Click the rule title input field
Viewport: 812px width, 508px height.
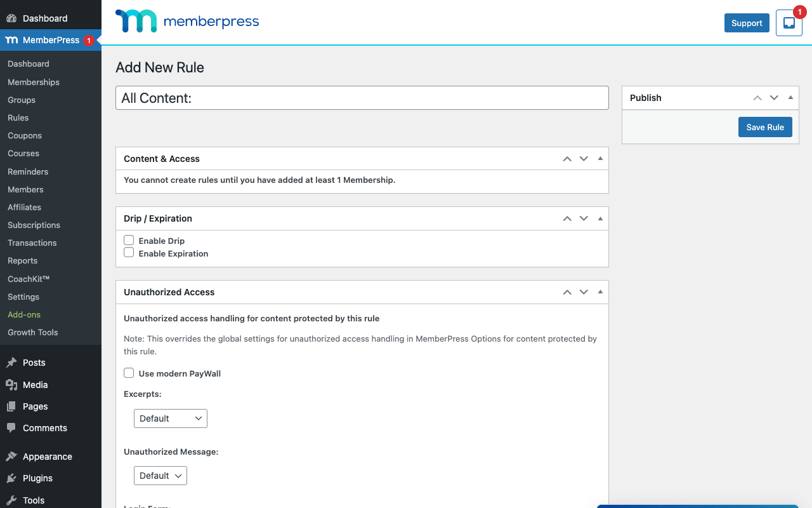click(x=362, y=98)
